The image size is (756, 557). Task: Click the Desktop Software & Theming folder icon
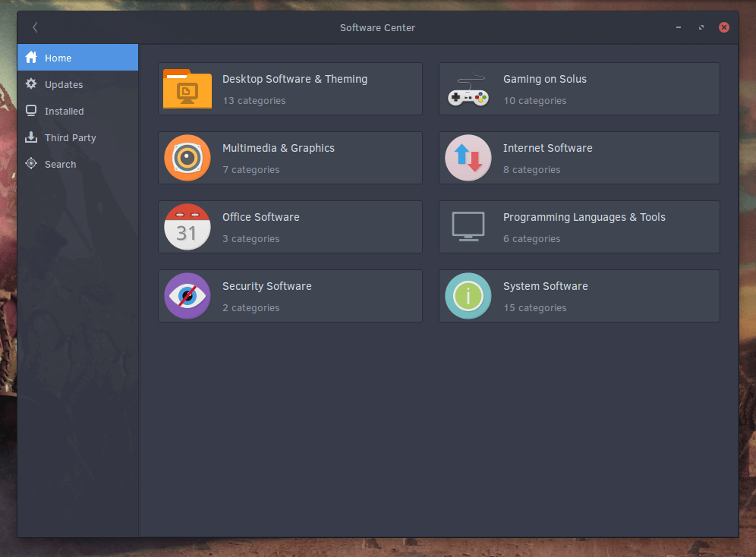pos(187,90)
